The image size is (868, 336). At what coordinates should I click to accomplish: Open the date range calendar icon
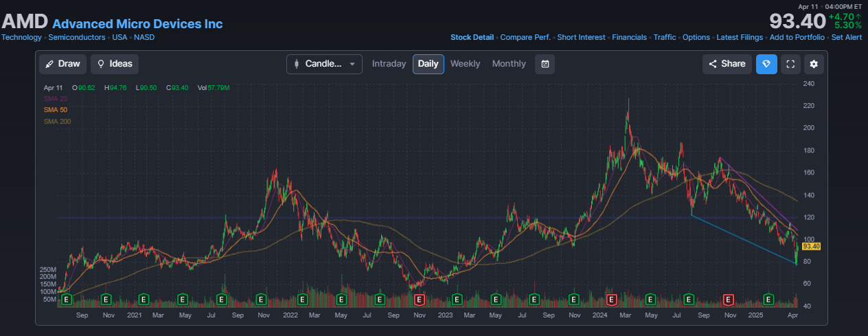click(545, 64)
